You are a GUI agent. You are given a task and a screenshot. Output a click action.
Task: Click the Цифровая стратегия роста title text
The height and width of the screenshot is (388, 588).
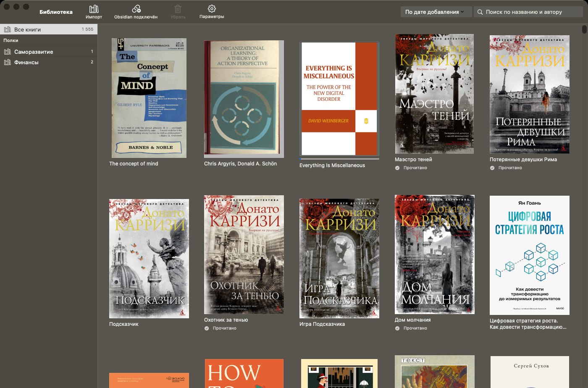point(528,324)
